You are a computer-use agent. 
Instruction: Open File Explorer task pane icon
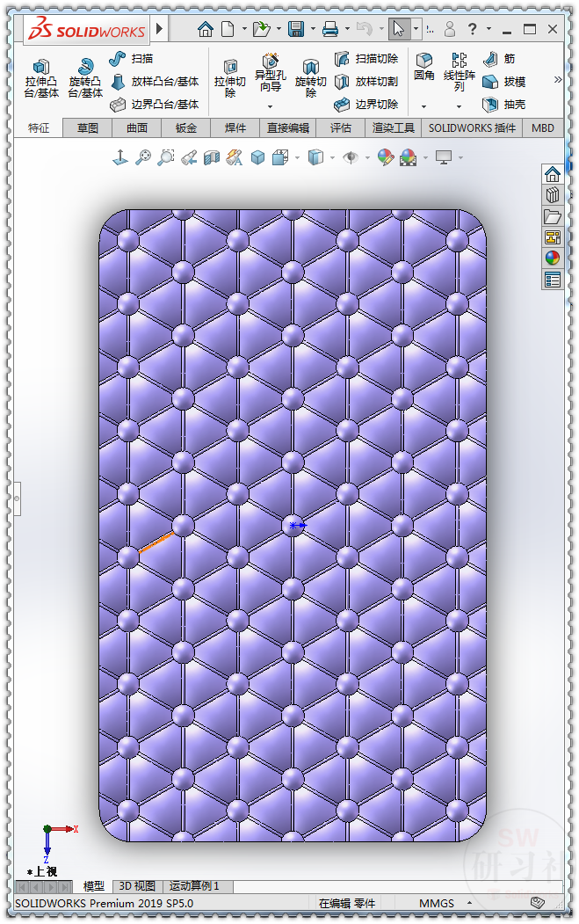tap(553, 216)
